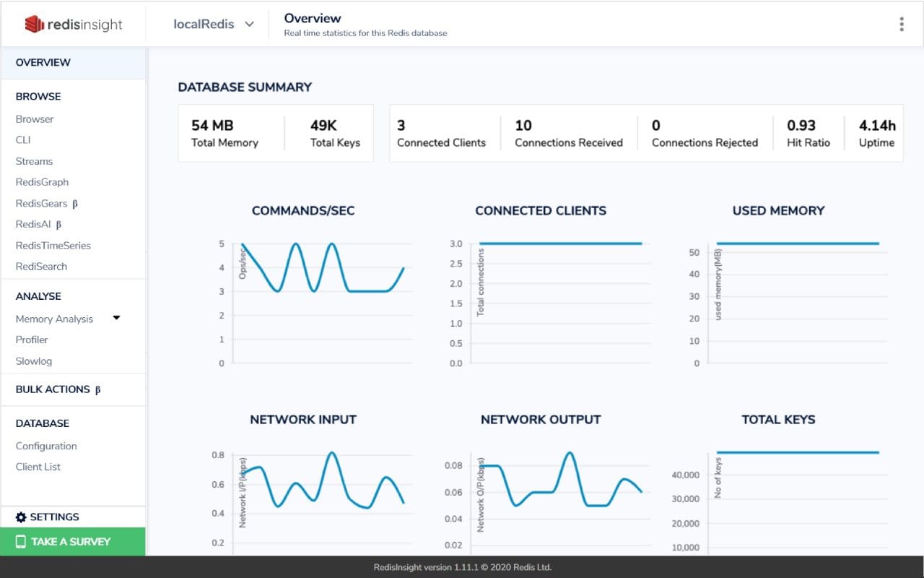The image size is (924, 578).
Task: Open the Browser page
Action: pos(35,118)
